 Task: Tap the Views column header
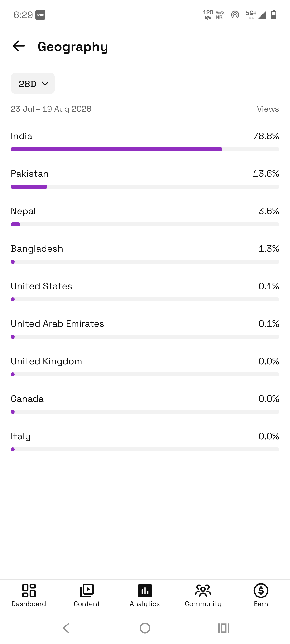pyautogui.click(x=268, y=109)
